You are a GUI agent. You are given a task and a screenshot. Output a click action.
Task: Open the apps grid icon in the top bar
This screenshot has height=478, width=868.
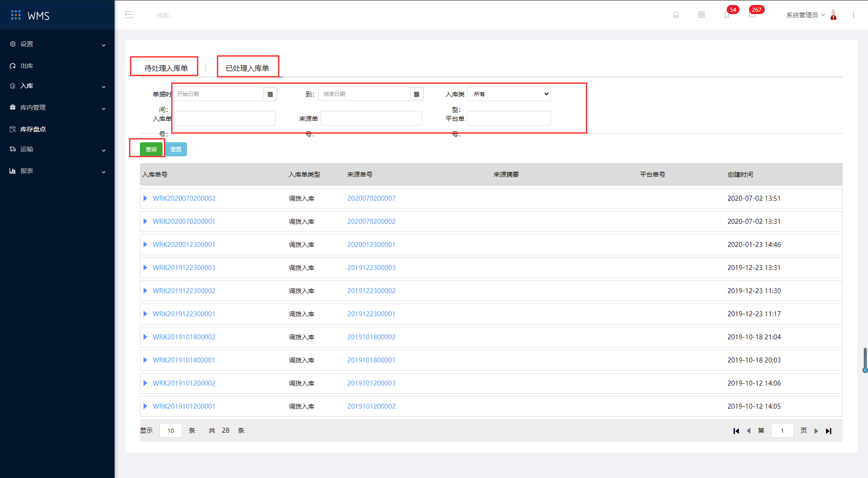701,14
